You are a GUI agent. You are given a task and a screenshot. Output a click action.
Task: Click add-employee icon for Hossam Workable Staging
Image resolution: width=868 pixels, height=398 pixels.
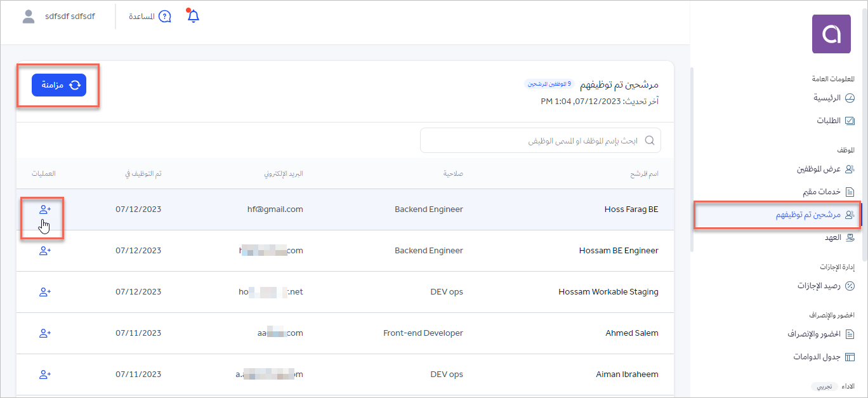[x=44, y=292]
